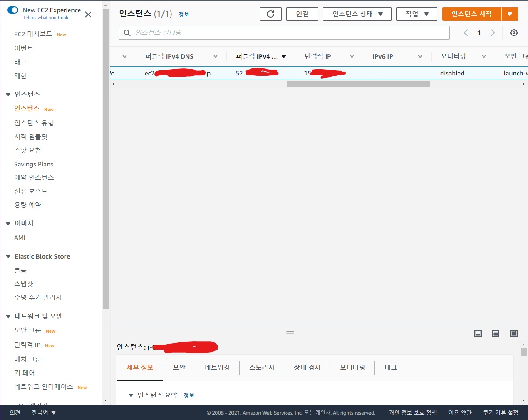Go to previous page arrow

click(466, 33)
